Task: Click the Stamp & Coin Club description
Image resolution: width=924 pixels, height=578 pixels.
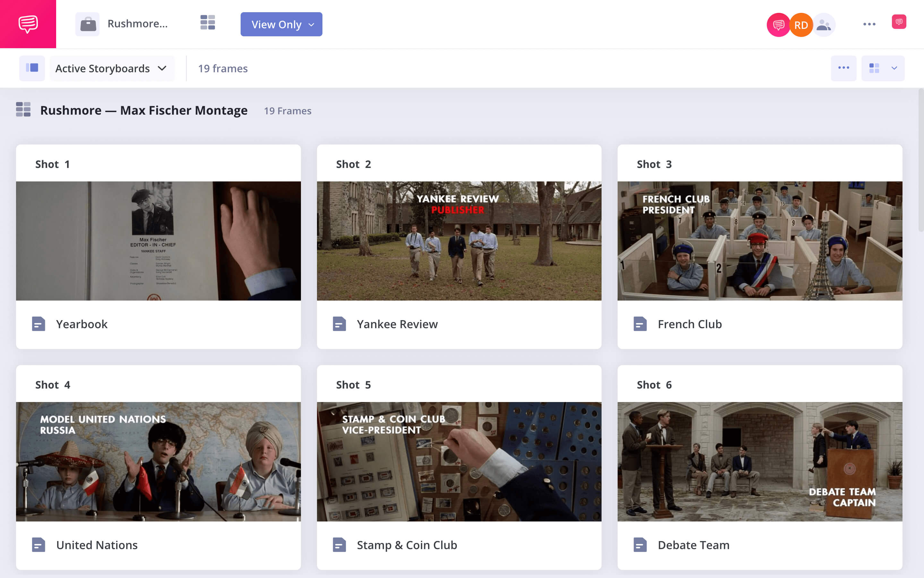Action: (407, 545)
